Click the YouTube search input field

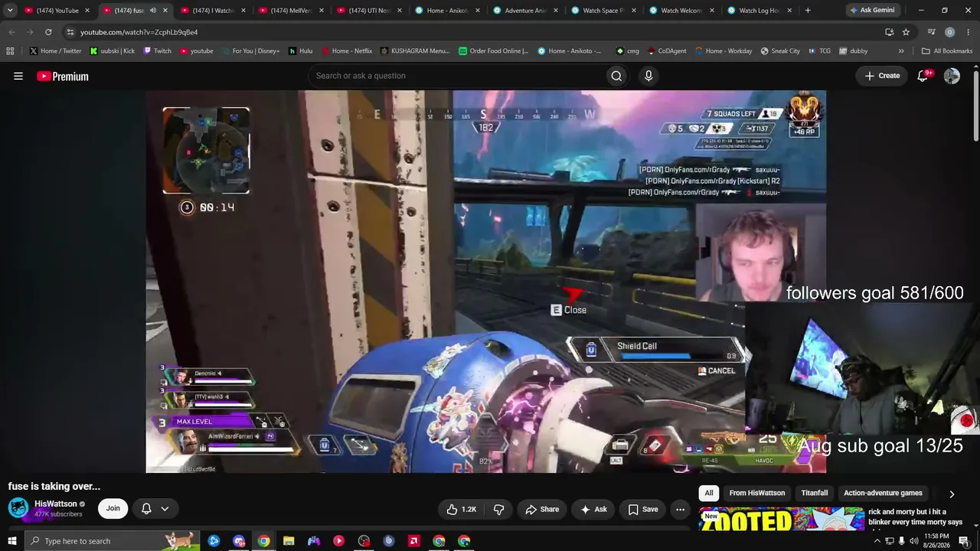pos(456,76)
